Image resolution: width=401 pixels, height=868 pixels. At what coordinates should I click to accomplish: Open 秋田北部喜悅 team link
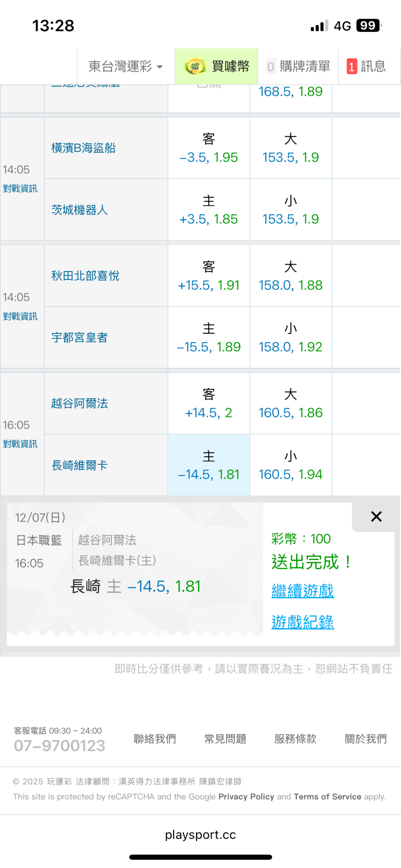85,276
